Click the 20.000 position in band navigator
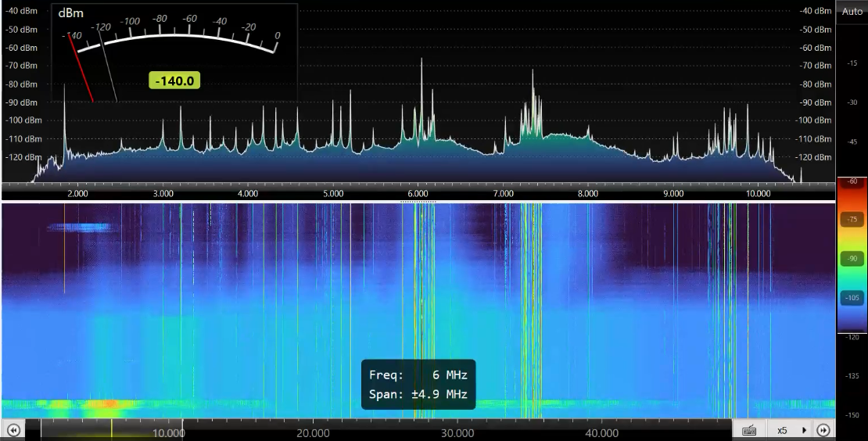The width and height of the screenshot is (868, 441). pos(313,432)
